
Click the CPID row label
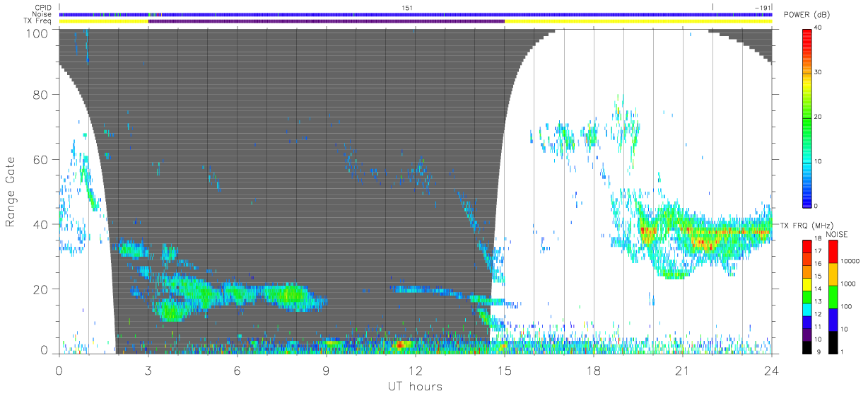click(x=42, y=8)
